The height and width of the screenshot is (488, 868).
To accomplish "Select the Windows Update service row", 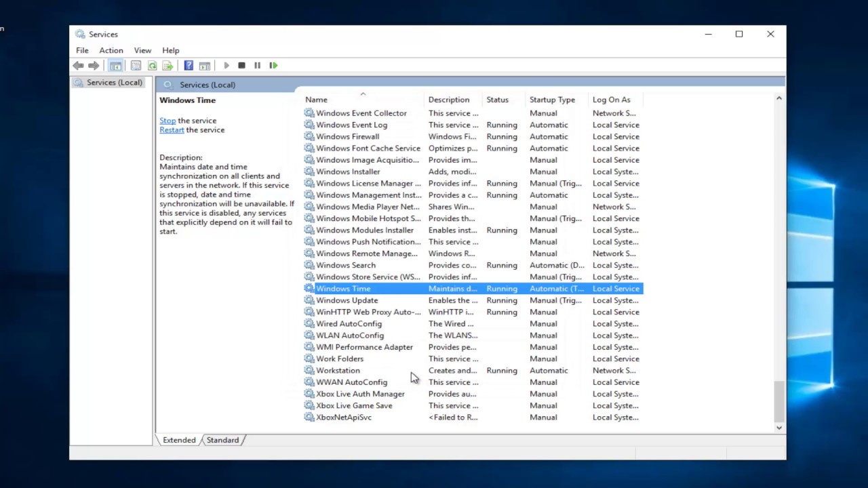I will click(x=473, y=300).
